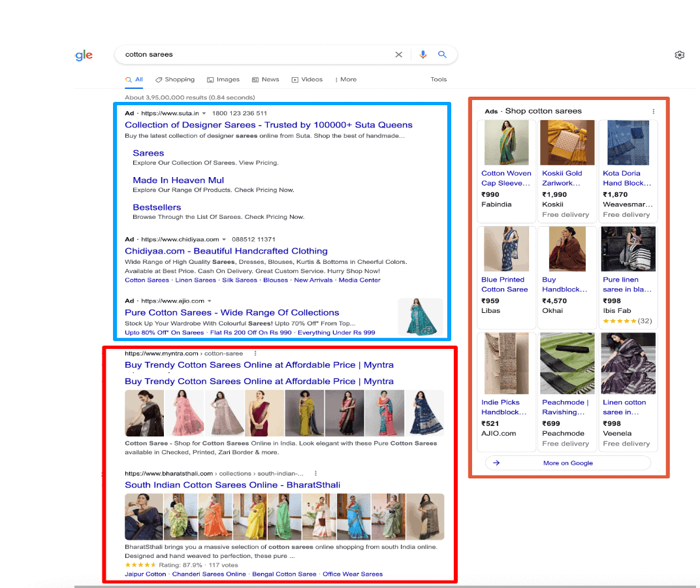Expand dropdown arrow next to ajio.com URL
700x588 pixels.
point(210,301)
